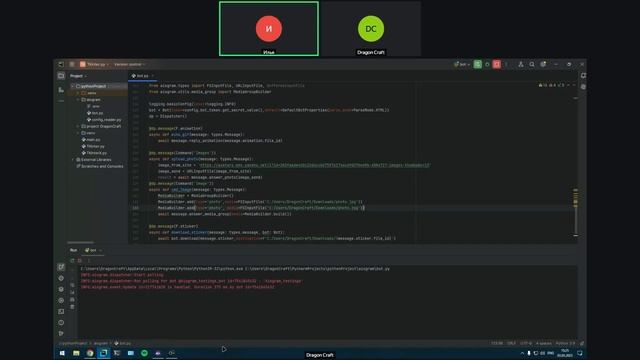Open the Terminal tool window icon

tap(61, 311)
